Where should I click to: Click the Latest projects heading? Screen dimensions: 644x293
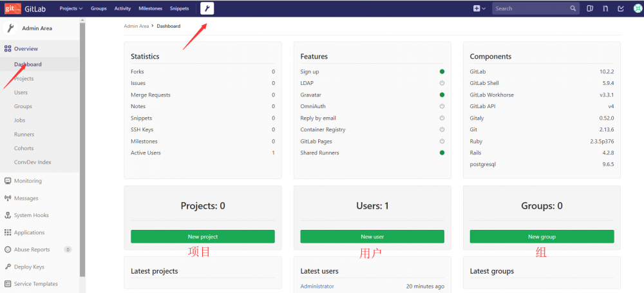[x=155, y=271]
